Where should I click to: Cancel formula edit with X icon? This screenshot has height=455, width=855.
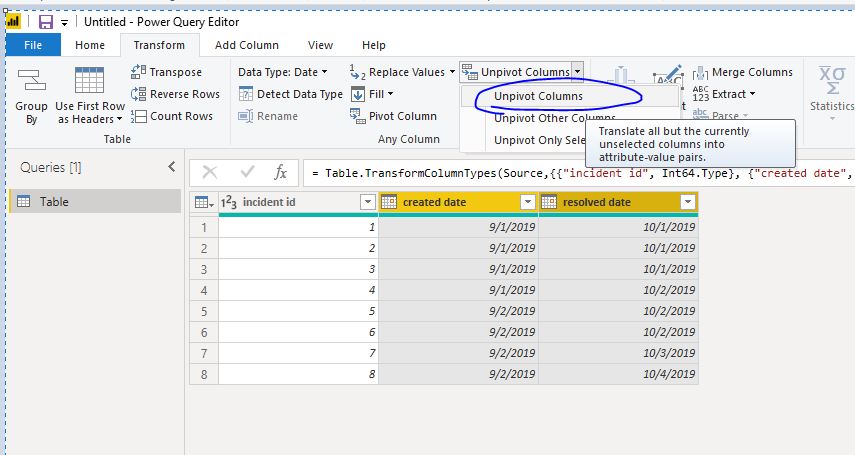209,173
